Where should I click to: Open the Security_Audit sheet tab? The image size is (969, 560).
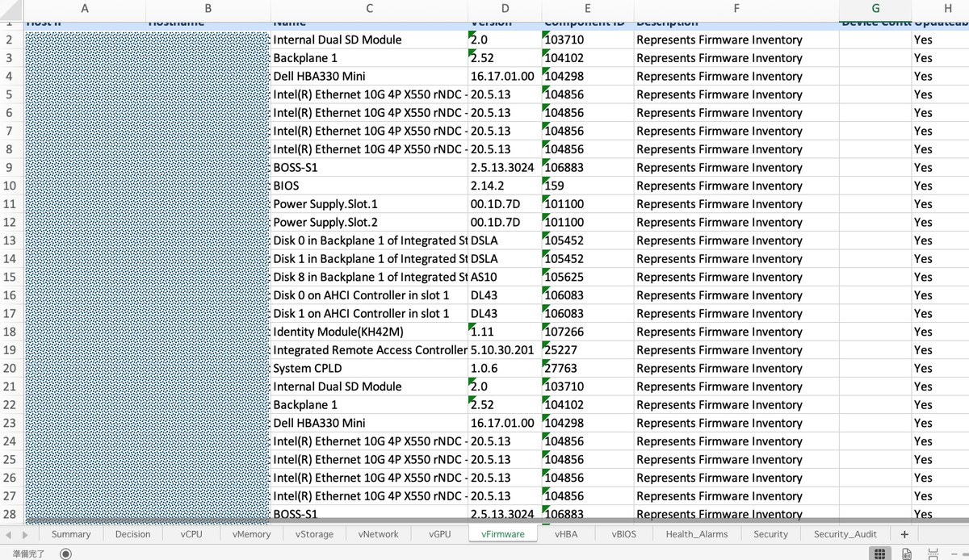pyautogui.click(x=845, y=534)
